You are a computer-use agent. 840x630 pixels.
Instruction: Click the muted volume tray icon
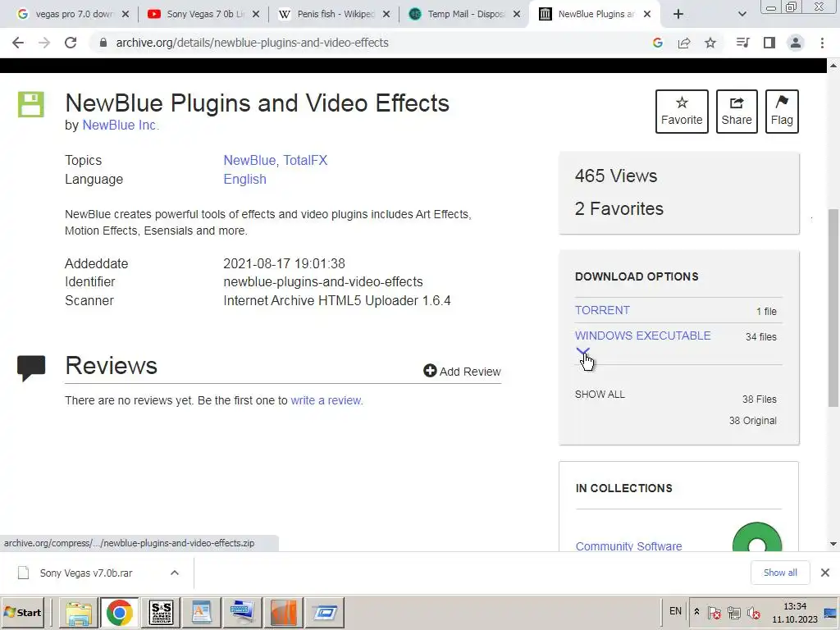point(753,612)
